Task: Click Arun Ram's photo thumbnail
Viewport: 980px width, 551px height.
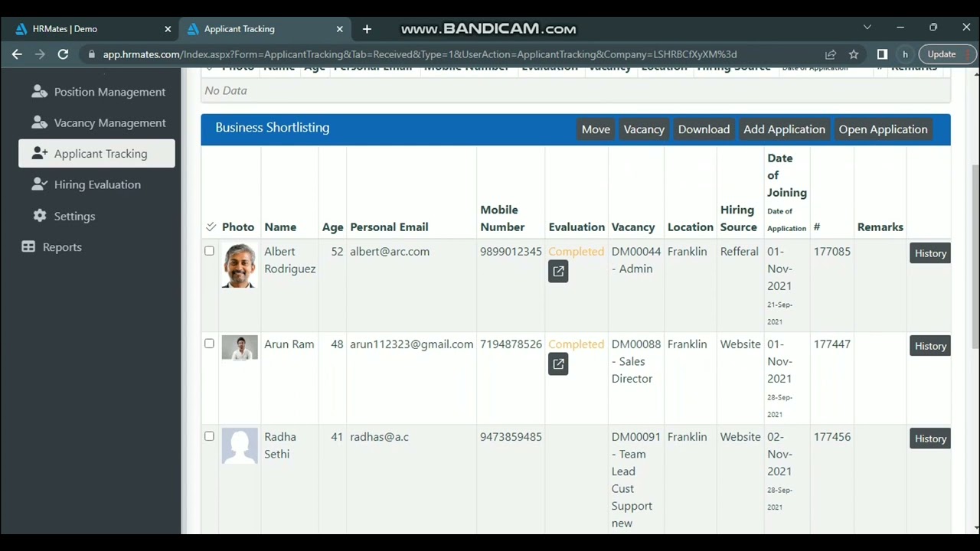Action: tap(240, 347)
